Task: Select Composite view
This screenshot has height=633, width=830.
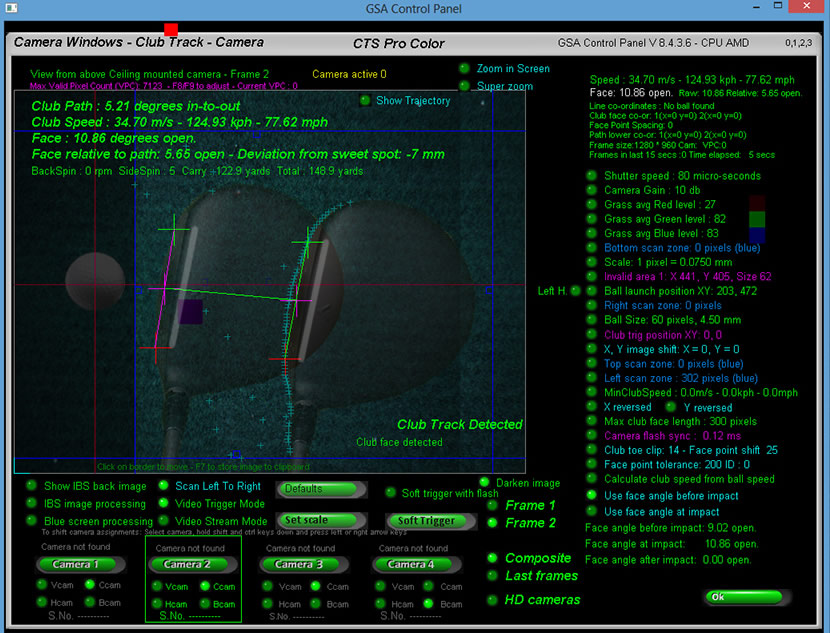Action: pyautogui.click(x=492, y=557)
